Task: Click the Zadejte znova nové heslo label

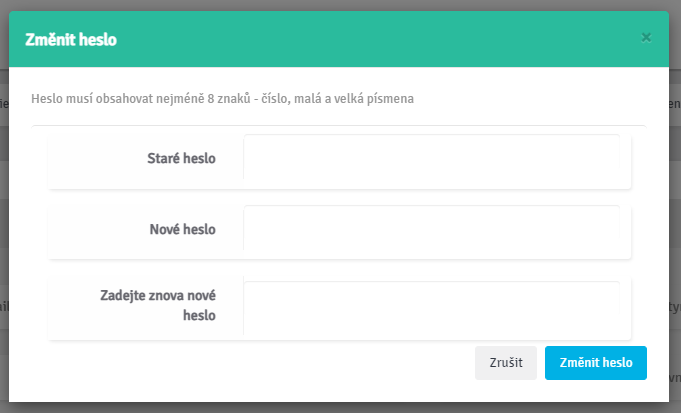Action: [x=158, y=305]
